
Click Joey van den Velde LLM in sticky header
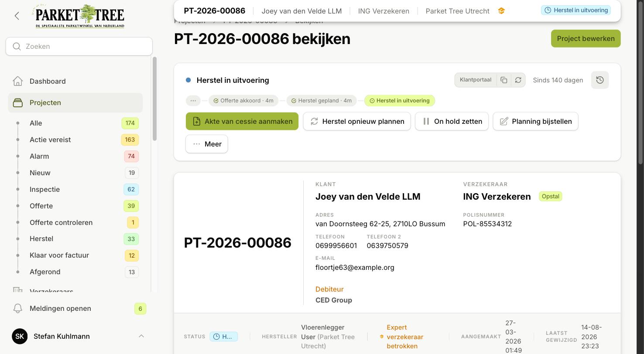point(301,11)
